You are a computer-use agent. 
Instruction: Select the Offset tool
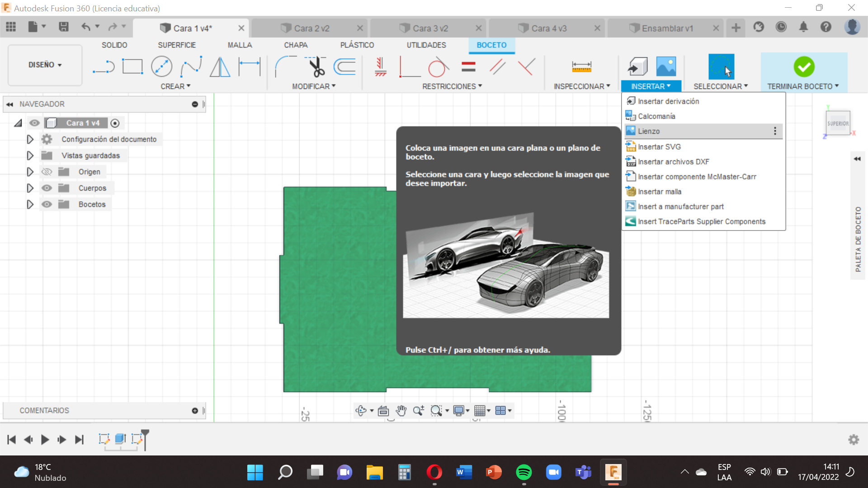coord(345,67)
